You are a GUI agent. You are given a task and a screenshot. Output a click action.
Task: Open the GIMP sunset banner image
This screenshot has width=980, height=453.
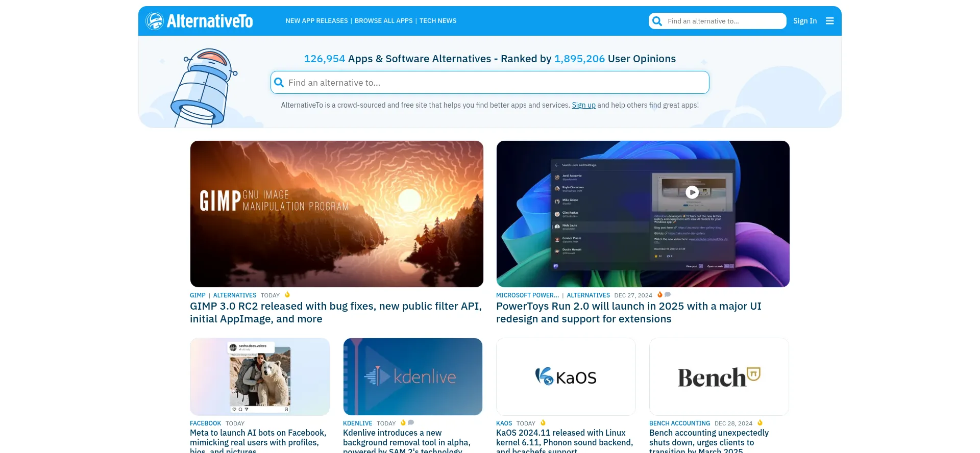pos(337,214)
